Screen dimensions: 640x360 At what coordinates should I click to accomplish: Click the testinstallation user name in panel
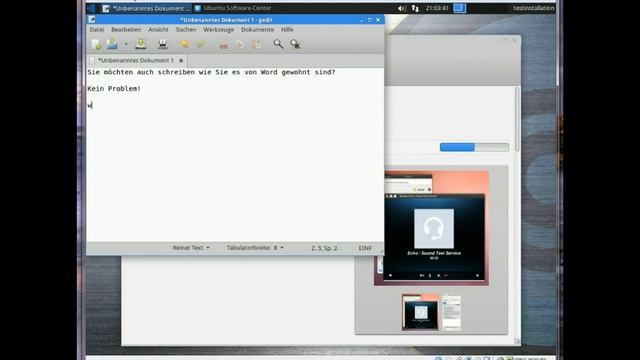[x=533, y=8]
